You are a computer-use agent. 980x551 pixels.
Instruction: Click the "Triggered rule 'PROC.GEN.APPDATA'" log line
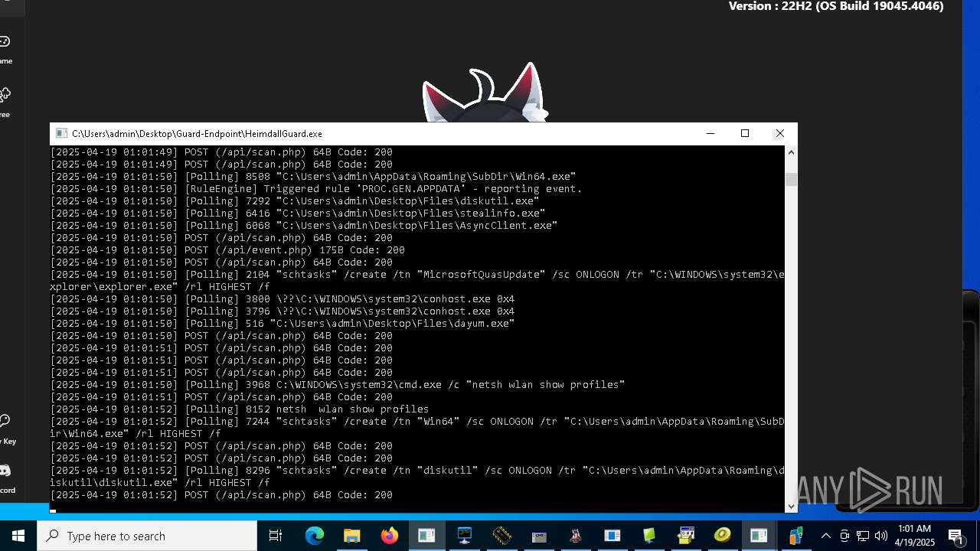click(x=316, y=189)
